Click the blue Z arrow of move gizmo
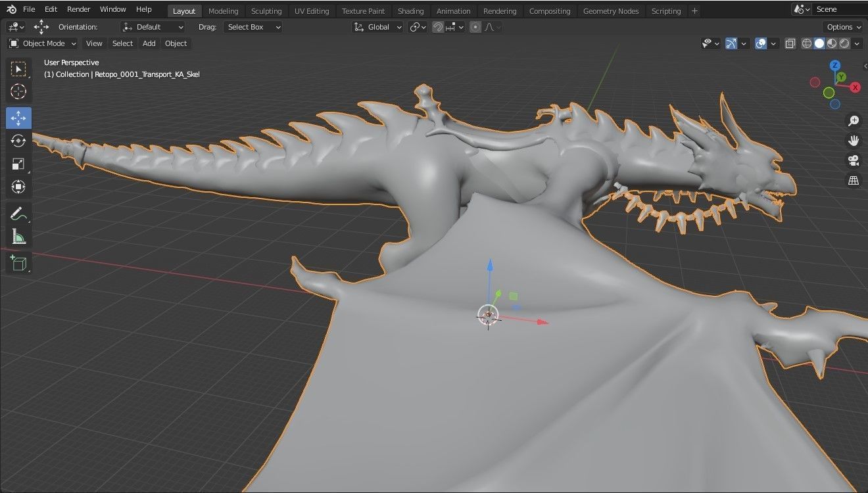868x493 pixels. (490, 266)
